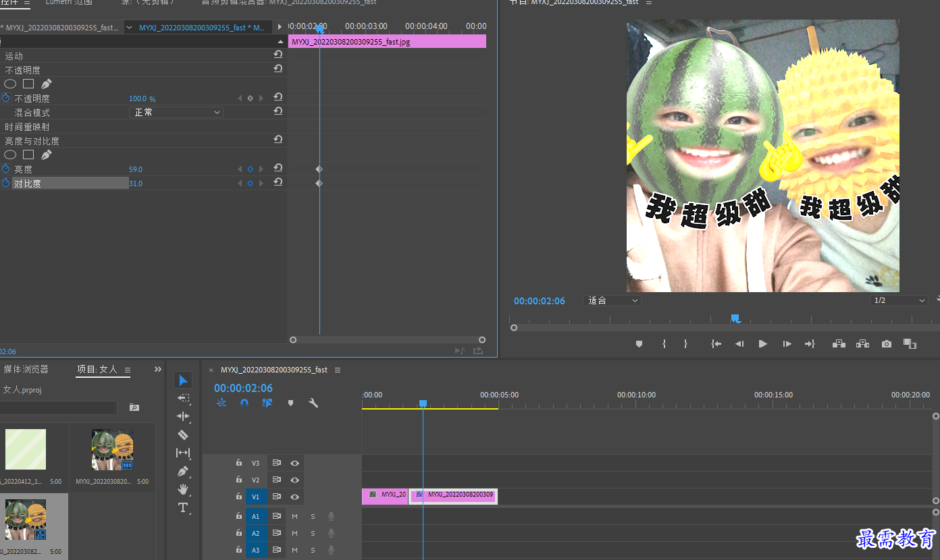The image size is (940, 560).
Task: Create ellipse mask under 不透明度
Action: coord(10,84)
